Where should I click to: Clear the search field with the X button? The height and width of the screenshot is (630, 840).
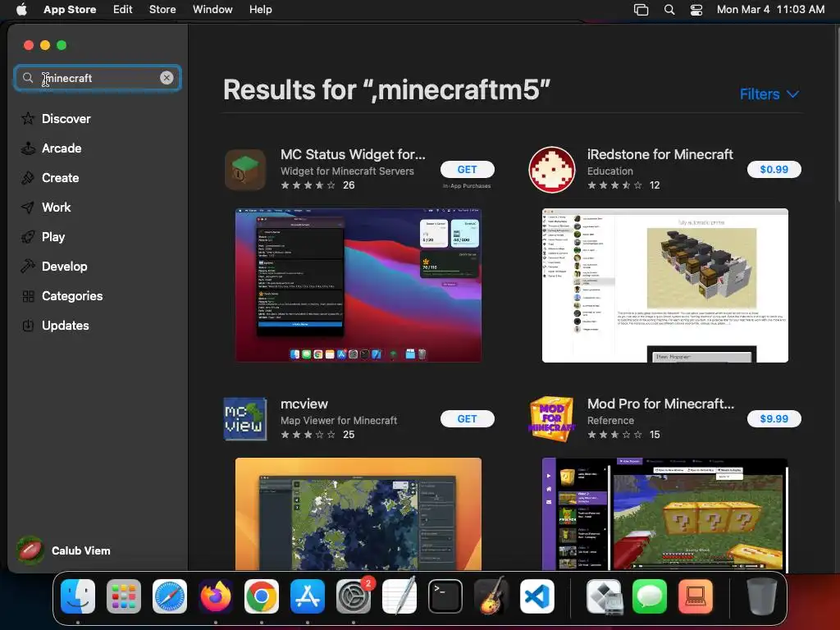click(167, 78)
